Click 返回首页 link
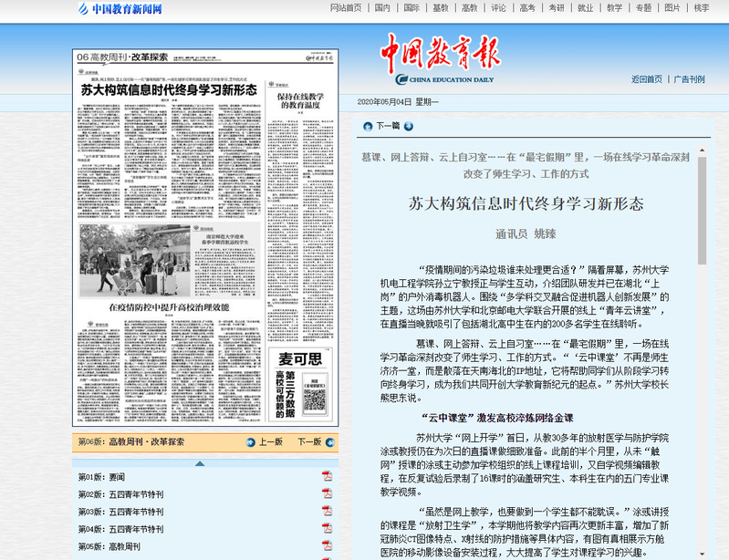 [647, 79]
